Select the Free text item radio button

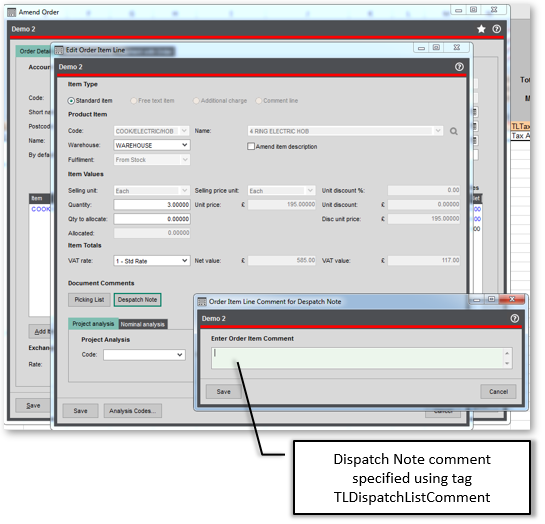[133, 101]
